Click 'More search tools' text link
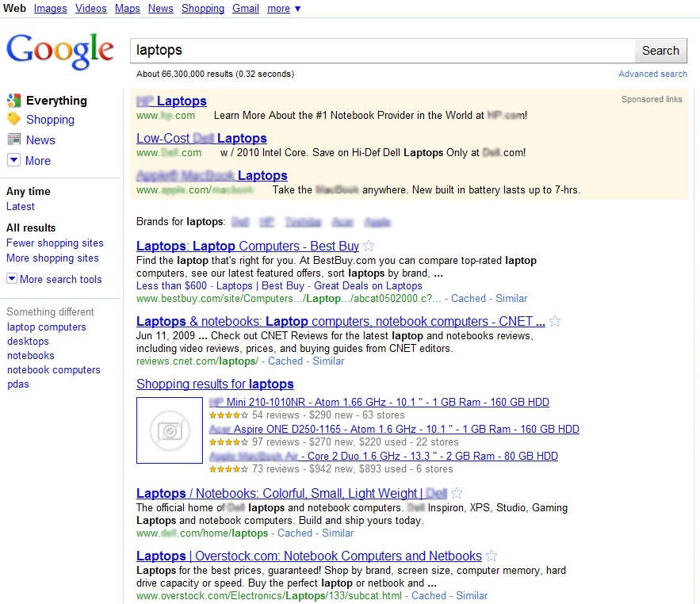The width and height of the screenshot is (700, 604). [x=61, y=279]
